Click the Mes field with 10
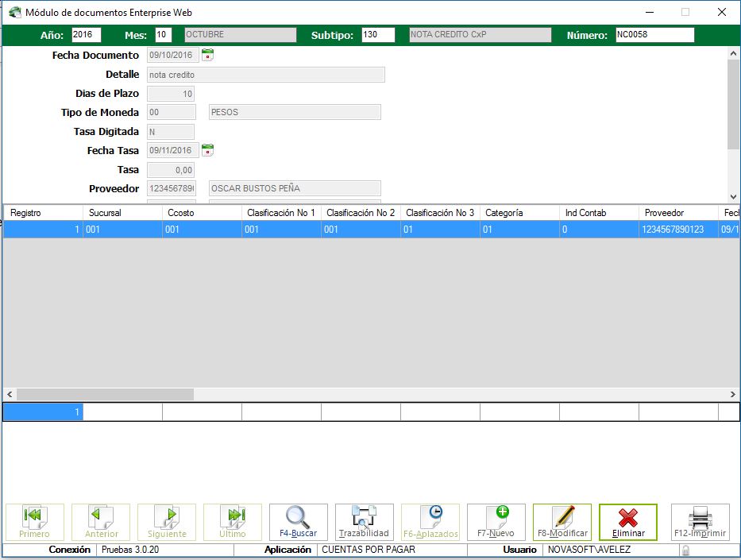The image size is (741, 560). coord(163,34)
